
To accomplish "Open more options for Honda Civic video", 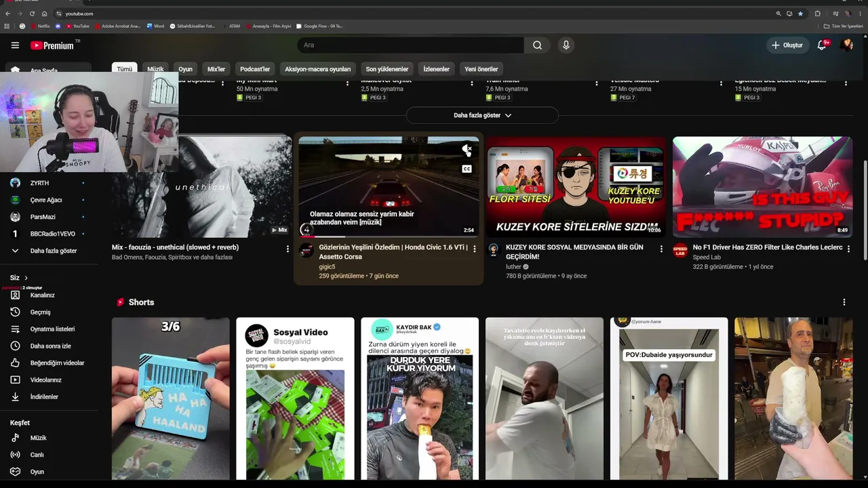I will 475,249.
